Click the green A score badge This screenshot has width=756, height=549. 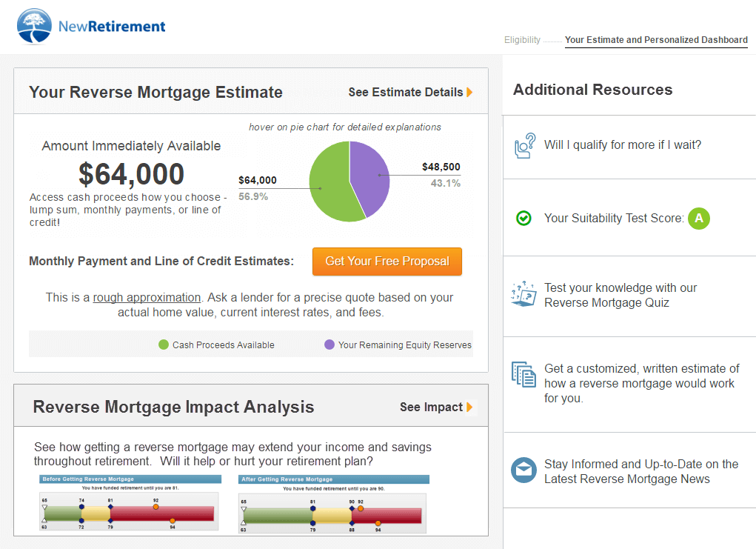(x=698, y=218)
